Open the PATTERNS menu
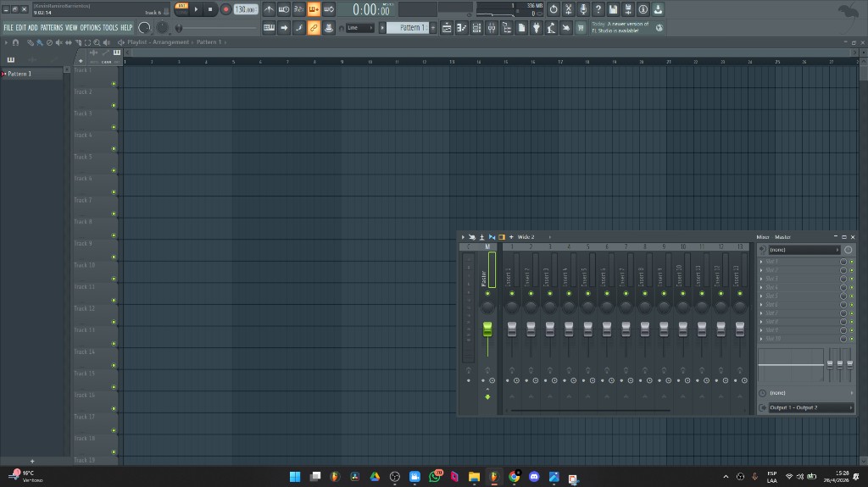 [x=52, y=28]
